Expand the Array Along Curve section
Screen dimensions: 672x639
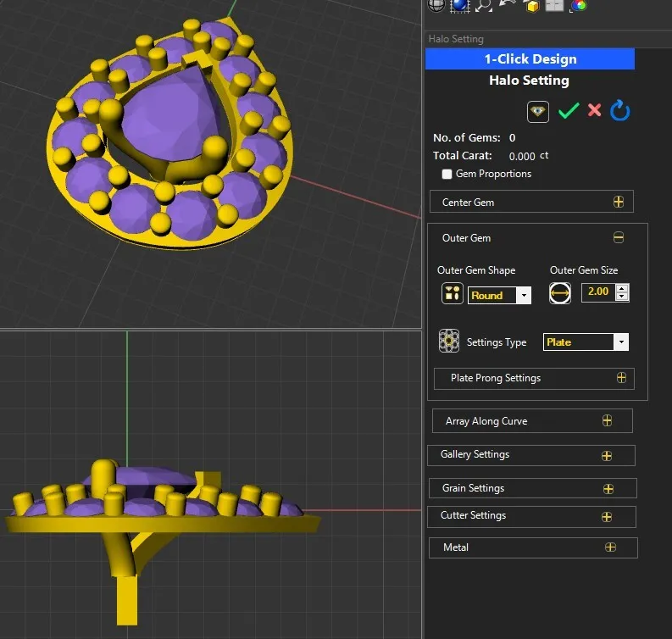(607, 421)
